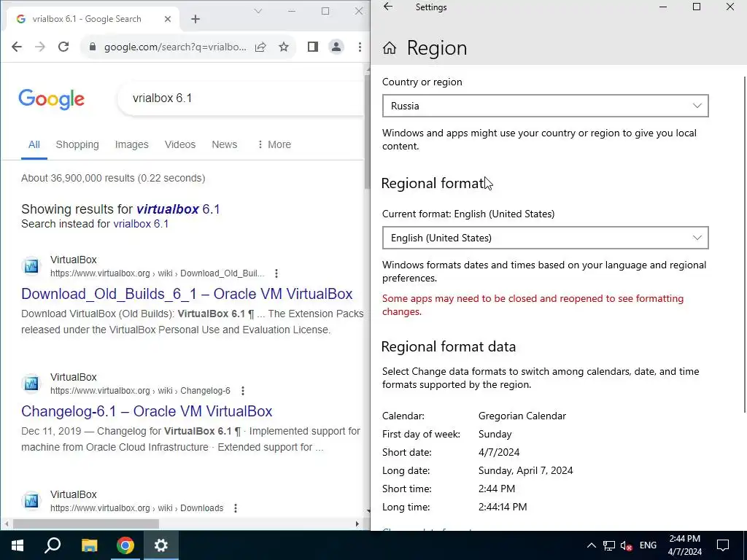Switch to Shopping results tab
The image size is (747, 560).
coord(77,145)
